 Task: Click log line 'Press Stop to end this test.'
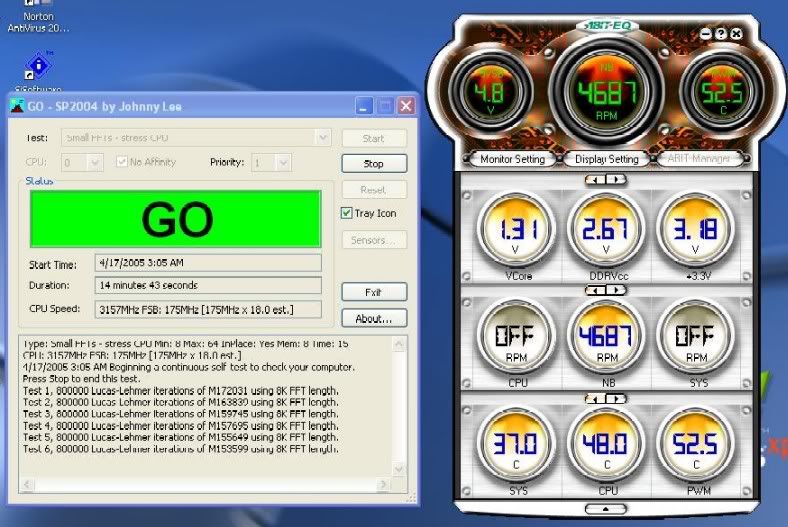click(81, 379)
